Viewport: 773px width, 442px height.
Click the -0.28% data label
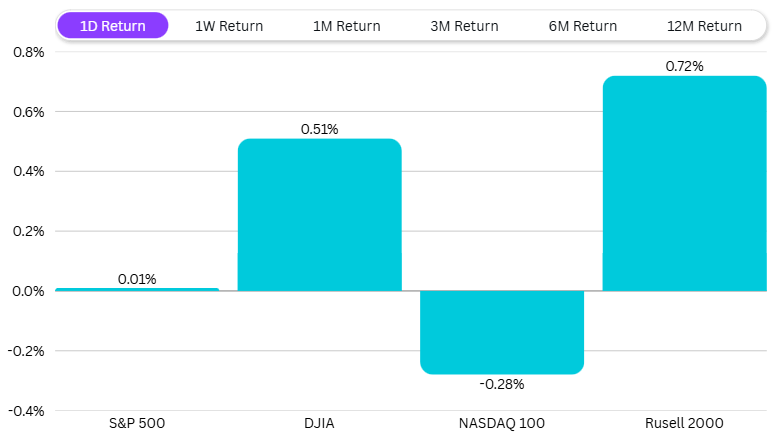coord(501,384)
